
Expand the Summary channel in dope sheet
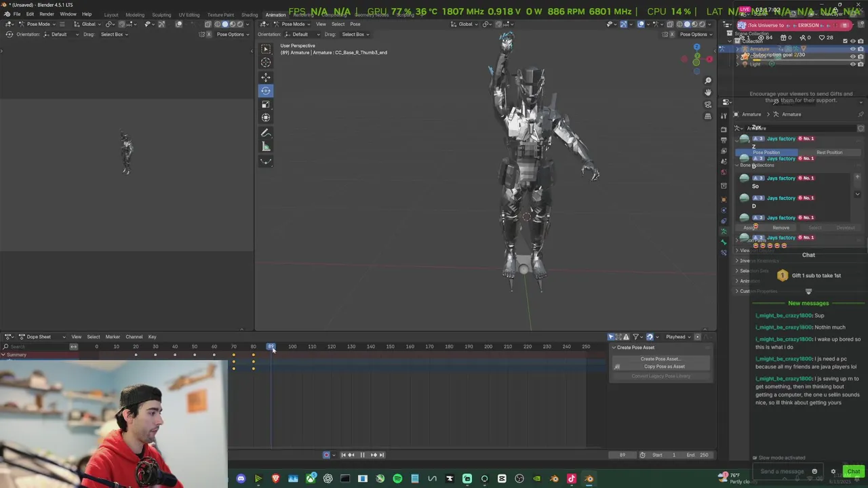click(x=3, y=354)
